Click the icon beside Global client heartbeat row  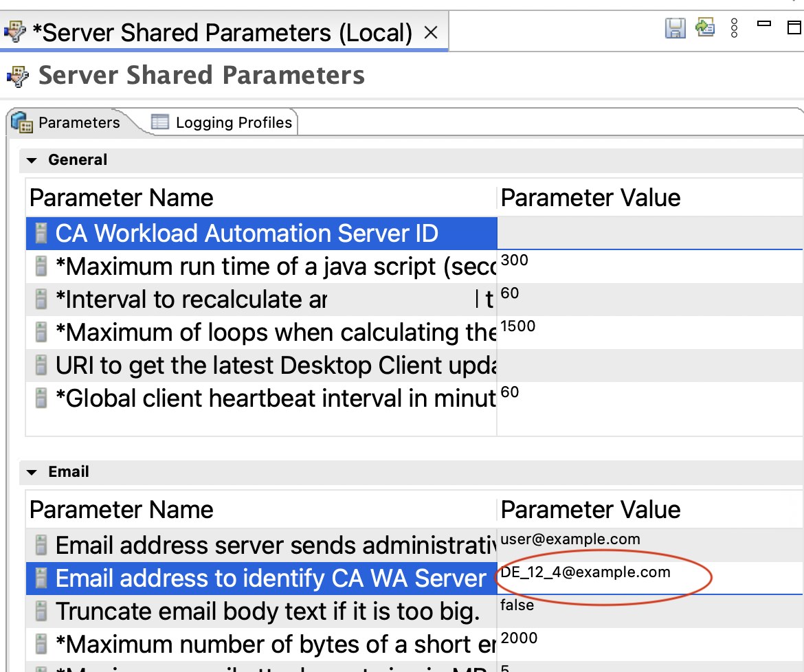[x=41, y=399]
